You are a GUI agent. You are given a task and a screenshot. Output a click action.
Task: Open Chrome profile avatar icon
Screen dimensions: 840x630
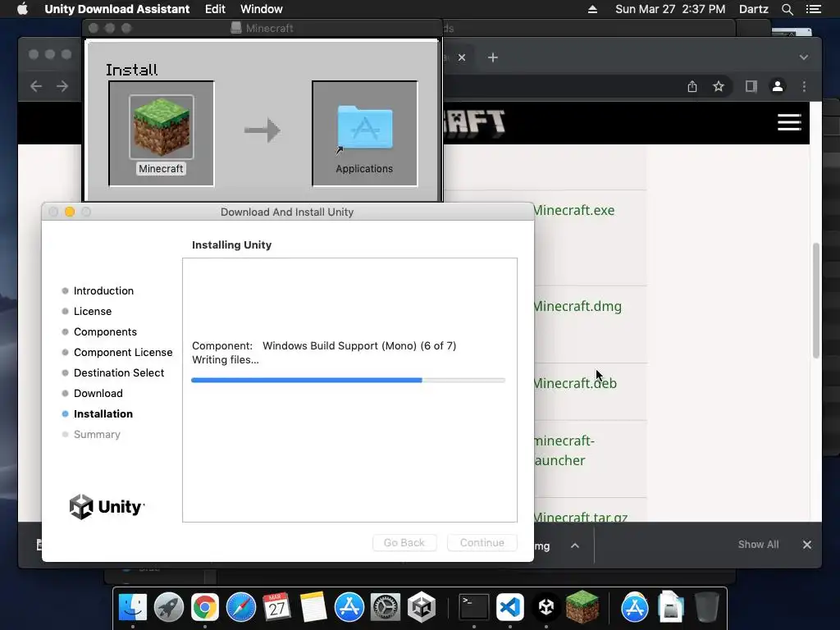click(x=778, y=86)
